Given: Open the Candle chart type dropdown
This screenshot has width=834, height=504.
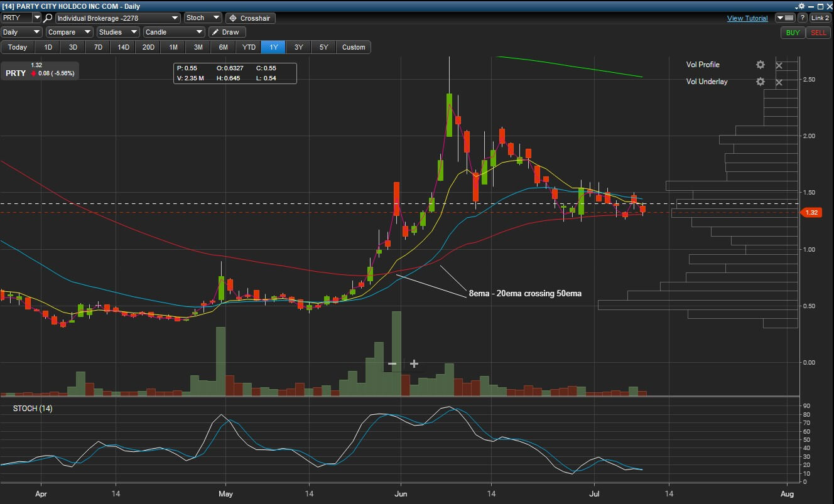Looking at the screenshot, I should 174,32.
